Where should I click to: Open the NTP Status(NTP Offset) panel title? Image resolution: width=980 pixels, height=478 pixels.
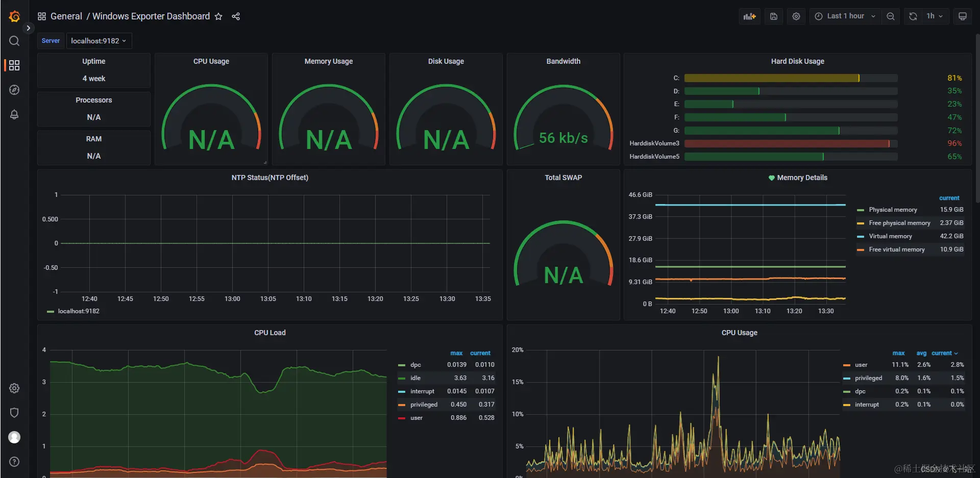coord(270,178)
